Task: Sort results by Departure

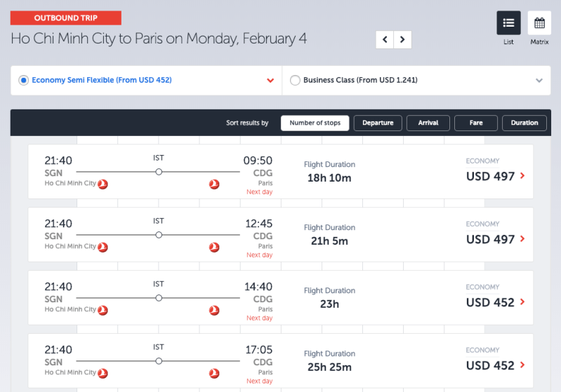Action: pos(378,123)
